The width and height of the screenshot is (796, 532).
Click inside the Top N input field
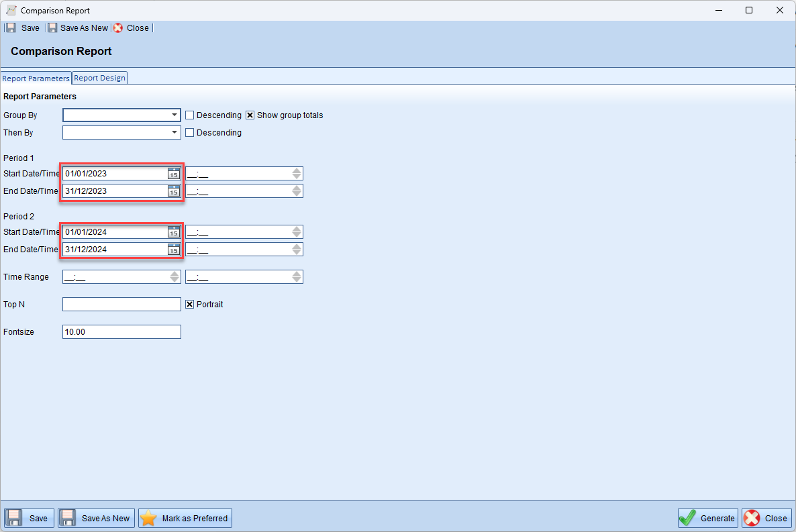tap(121, 304)
